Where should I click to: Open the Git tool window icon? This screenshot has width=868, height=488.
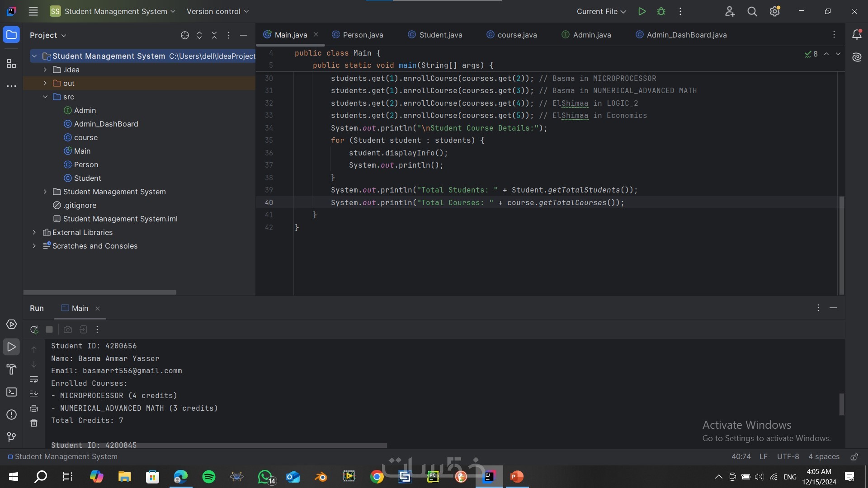click(x=11, y=437)
